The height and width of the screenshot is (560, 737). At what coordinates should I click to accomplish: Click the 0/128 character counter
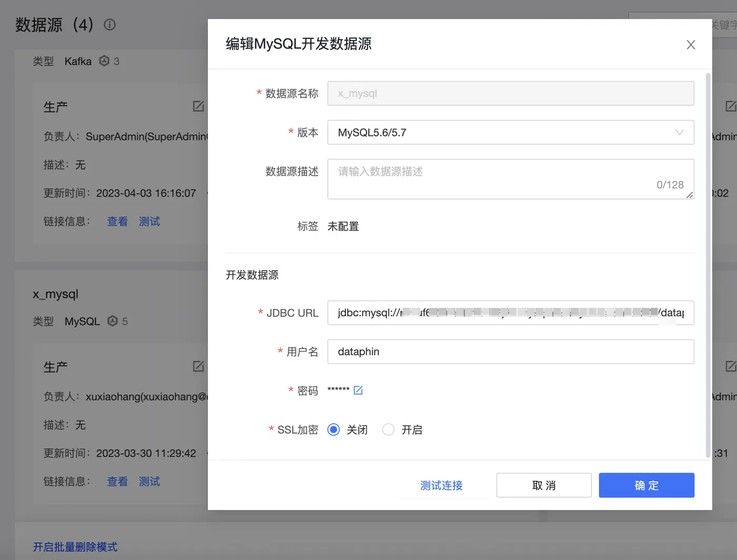point(670,185)
